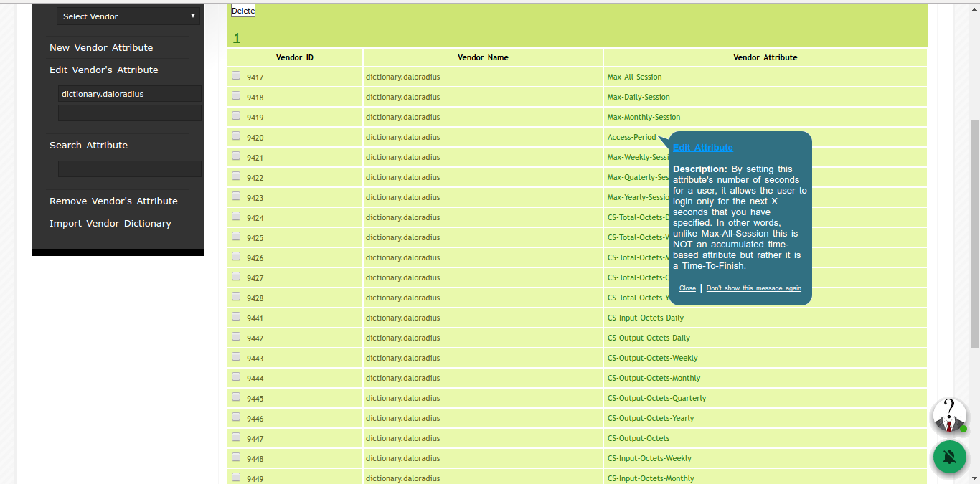Open the Max-All-Session attribute link
980x484 pixels.
[634, 77]
